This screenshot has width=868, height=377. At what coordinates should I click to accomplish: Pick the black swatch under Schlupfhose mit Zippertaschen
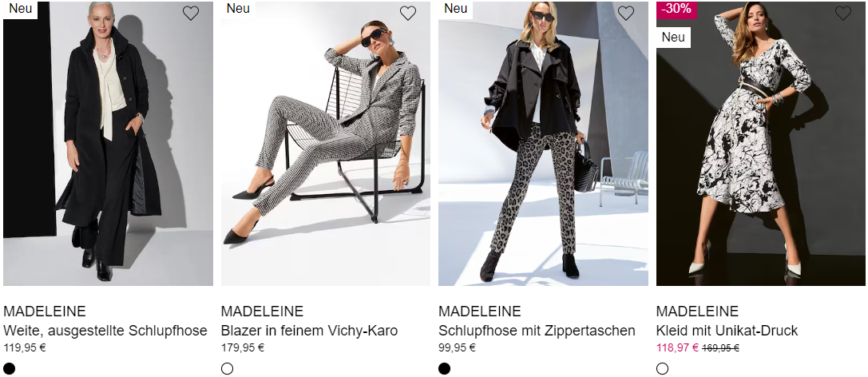pyautogui.click(x=445, y=369)
